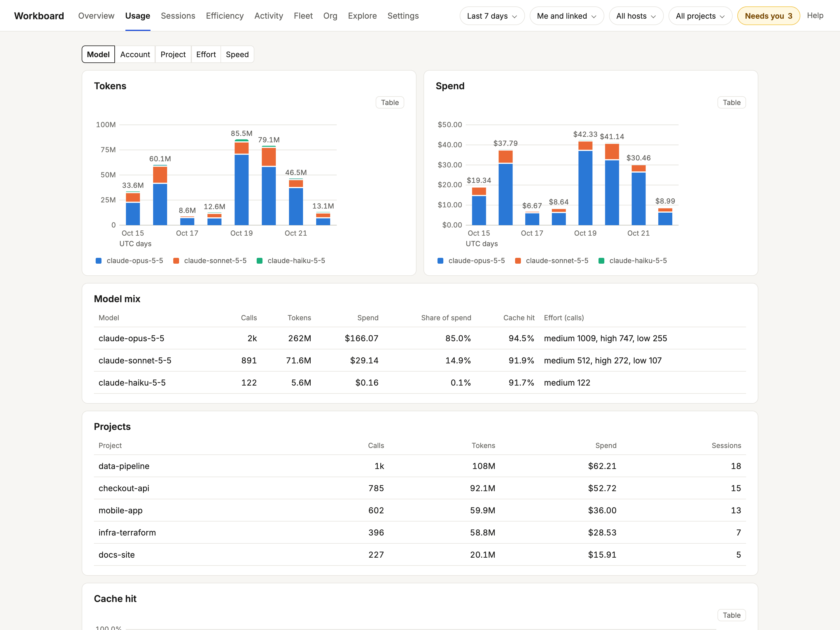Click the 85.5M bar in Tokens chart
This screenshot has height=630, width=840.
coord(242,182)
